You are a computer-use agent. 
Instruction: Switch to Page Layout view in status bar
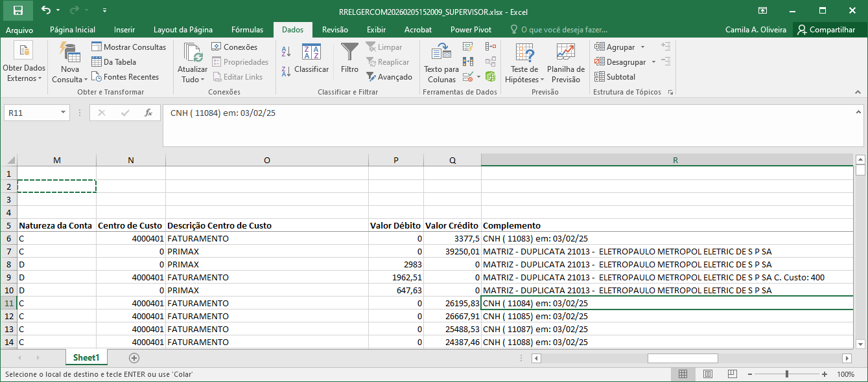click(707, 374)
